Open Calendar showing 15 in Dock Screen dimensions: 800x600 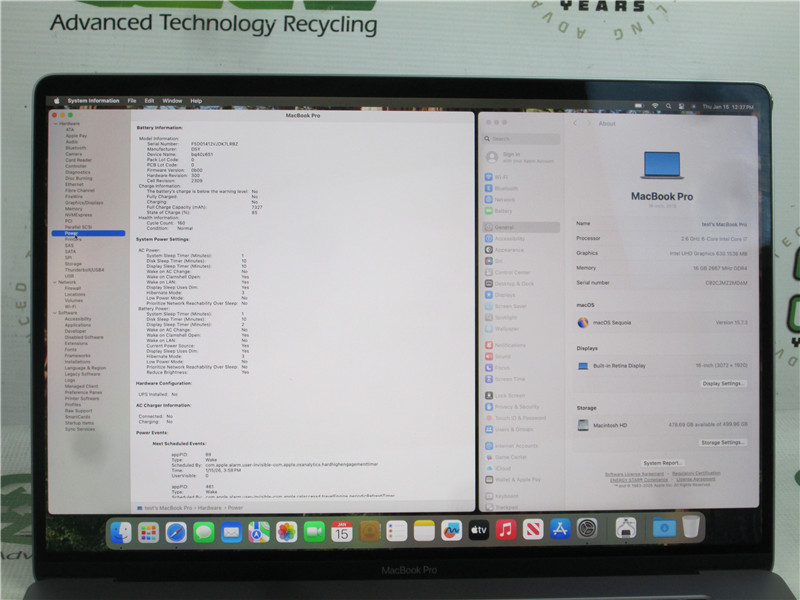[x=342, y=532]
